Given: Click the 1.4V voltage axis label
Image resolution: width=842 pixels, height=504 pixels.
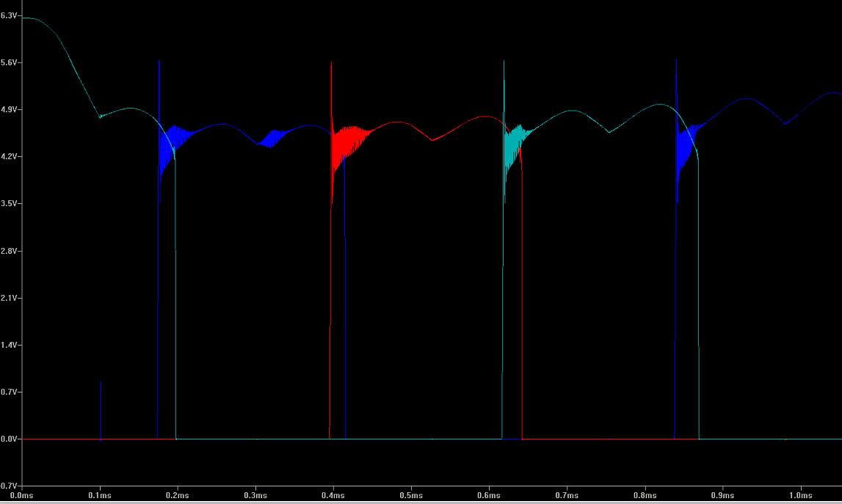Looking at the screenshot, I should pyautogui.click(x=9, y=345).
